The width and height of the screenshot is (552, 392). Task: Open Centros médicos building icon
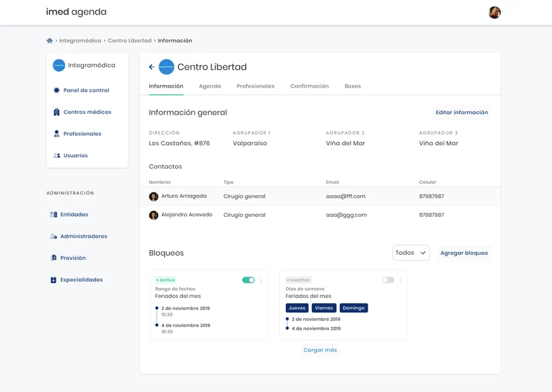tap(56, 112)
